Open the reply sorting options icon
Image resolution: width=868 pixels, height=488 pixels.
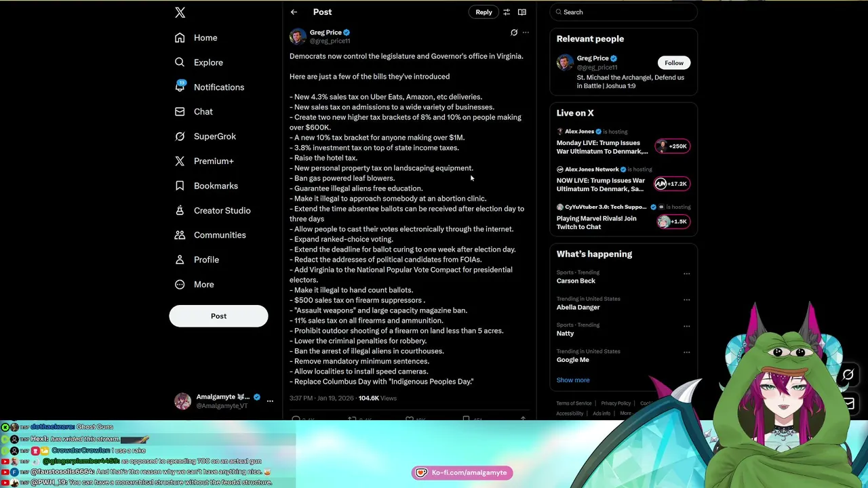click(507, 12)
